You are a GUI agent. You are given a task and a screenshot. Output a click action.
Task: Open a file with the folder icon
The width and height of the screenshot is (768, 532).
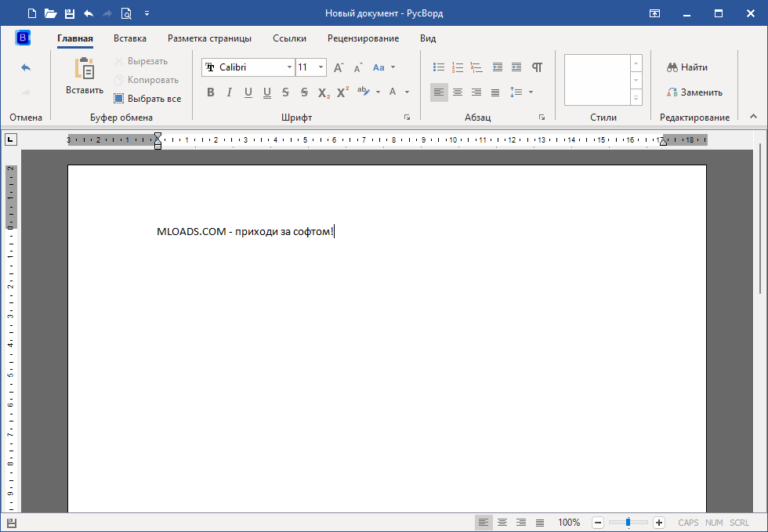point(51,13)
